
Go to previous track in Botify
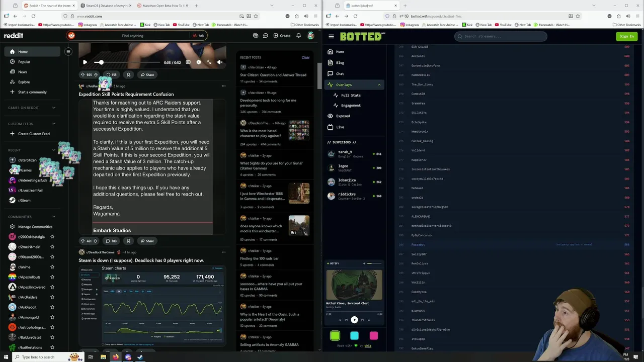pos(346,320)
